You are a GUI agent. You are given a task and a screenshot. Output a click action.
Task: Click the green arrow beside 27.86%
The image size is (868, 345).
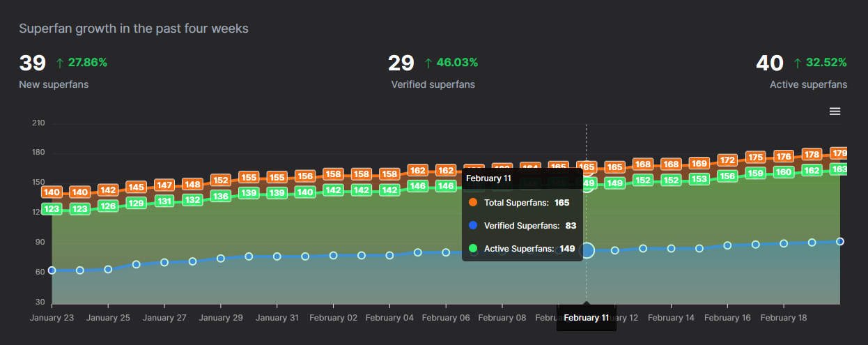pyautogui.click(x=60, y=63)
